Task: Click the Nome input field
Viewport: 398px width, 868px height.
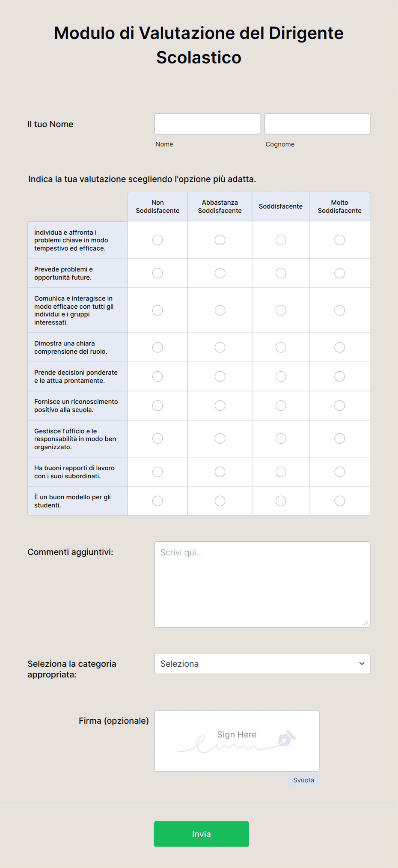Action: 207,124
